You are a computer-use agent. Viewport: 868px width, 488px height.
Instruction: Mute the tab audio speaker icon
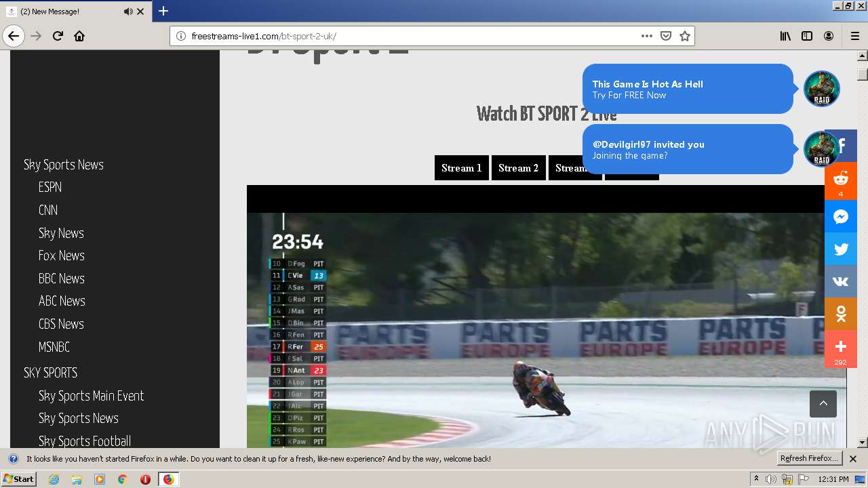(128, 12)
